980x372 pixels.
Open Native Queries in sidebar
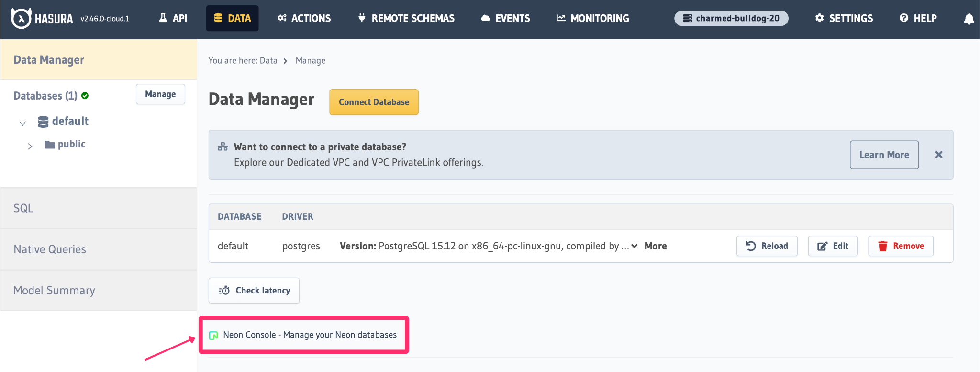tap(50, 249)
